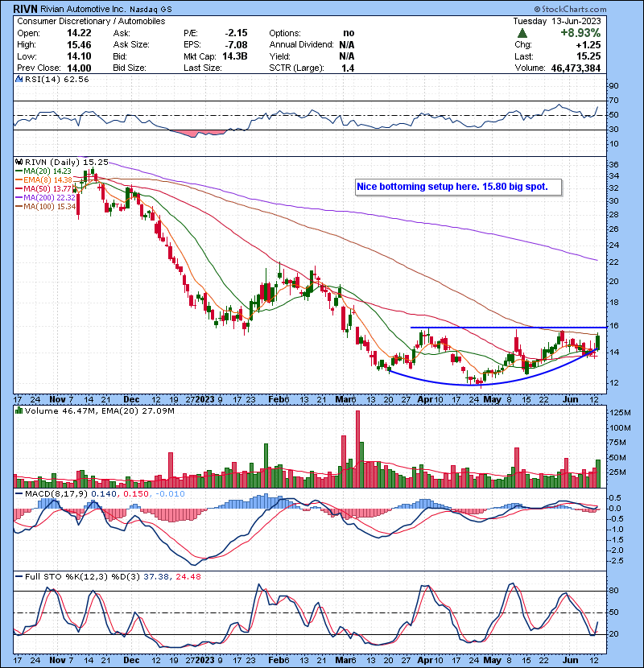
Task: Click the -2.5 label on the MACD axis
Action: 616,561
